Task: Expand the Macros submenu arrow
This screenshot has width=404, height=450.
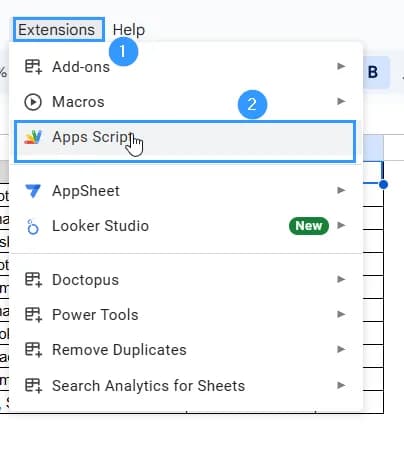Action: click(x=341, y=101)
